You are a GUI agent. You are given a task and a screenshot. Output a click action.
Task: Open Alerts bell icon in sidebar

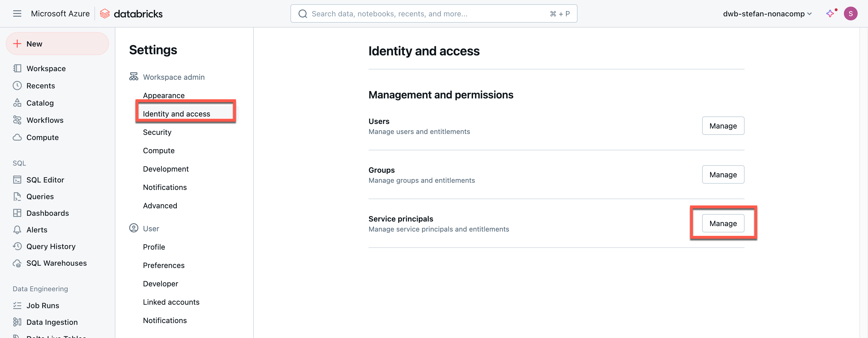click(17, 230)
